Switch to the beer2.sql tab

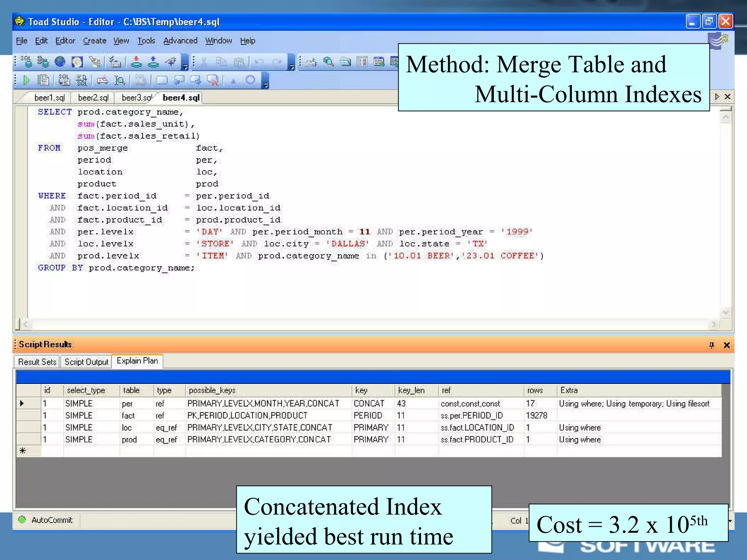(x=93, y=98)
